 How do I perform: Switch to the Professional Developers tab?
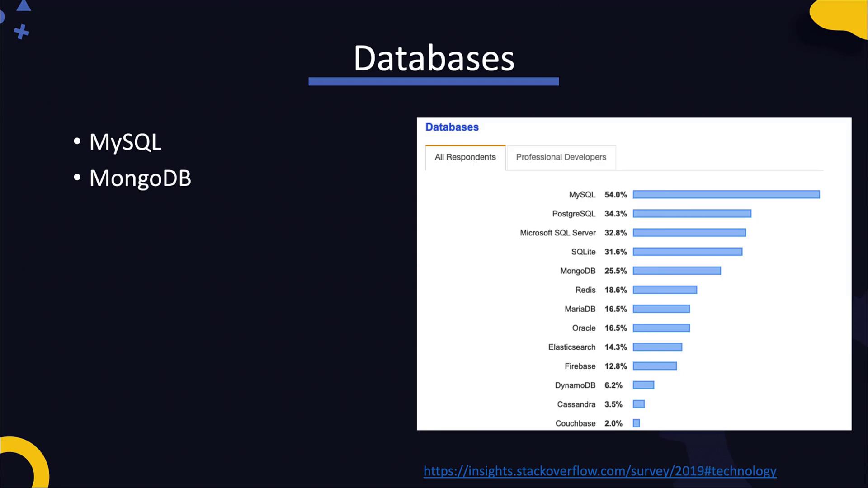561,157
